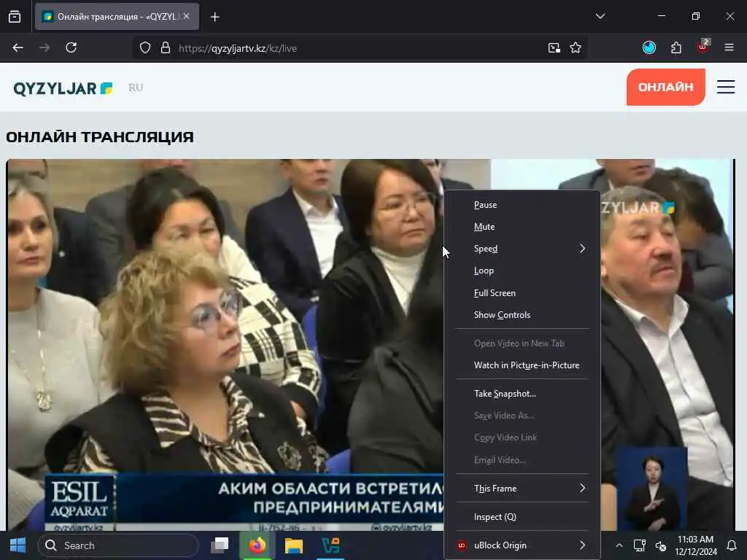Toggle Loop in the context menu
This screenshot has height=560, width=747.
pos(522,271)
